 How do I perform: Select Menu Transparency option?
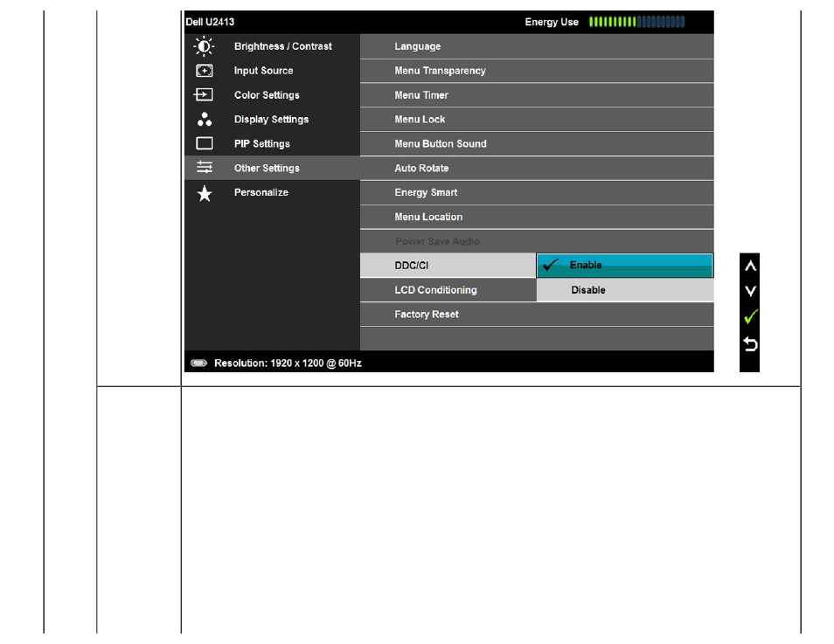[x=537, y=71]
